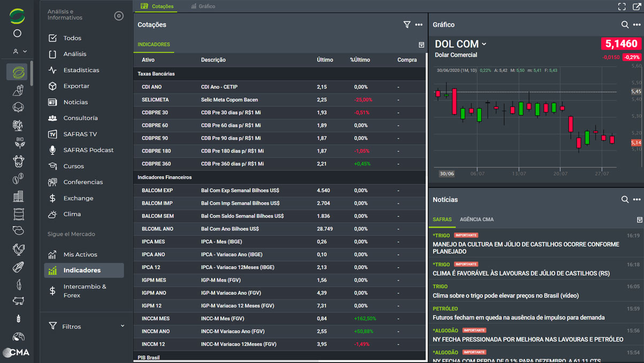This screenshot has height=363, width=644.
Task: Select Indicadores in Sigue el Mercado
Action: [x=85, y=270]
